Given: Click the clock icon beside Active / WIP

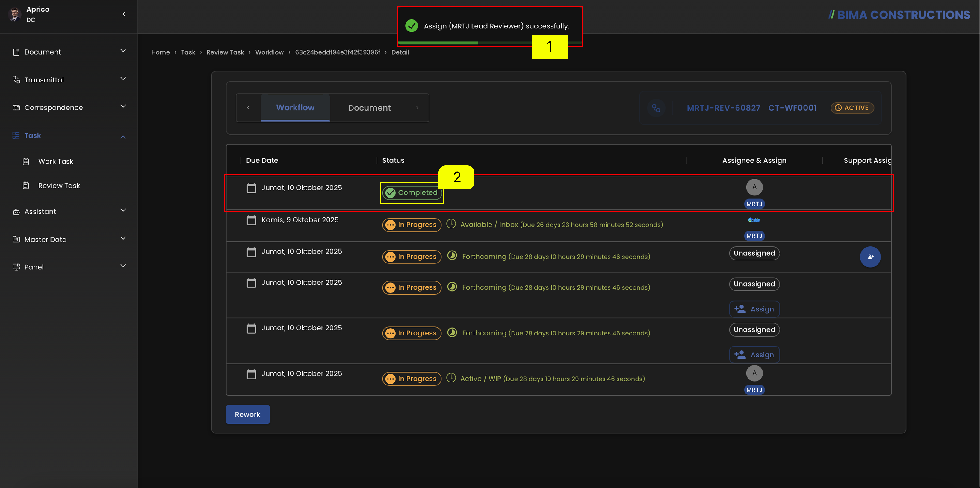Looking at the screenshot, I should click(451, 378).
